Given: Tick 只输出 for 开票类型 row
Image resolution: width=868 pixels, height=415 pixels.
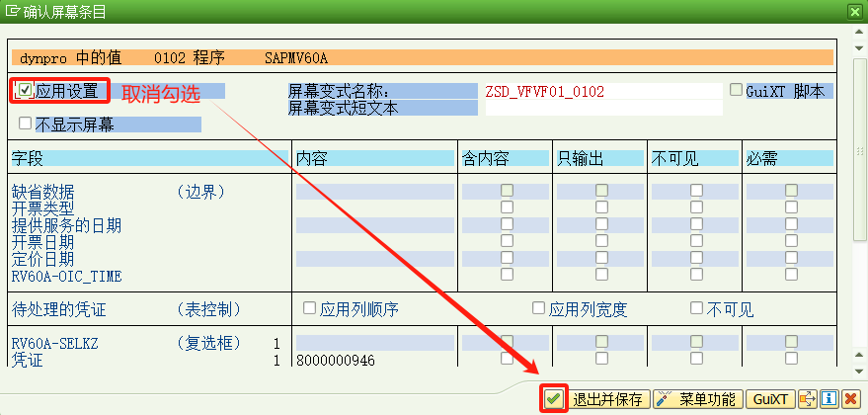Looking at the screenshot, I should click(x=601, y=207).
